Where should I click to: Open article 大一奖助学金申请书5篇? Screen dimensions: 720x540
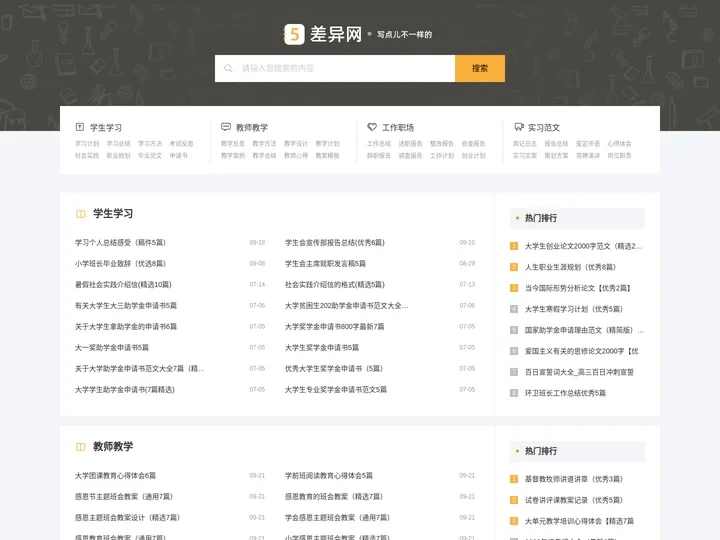click(x=112, y=348)
